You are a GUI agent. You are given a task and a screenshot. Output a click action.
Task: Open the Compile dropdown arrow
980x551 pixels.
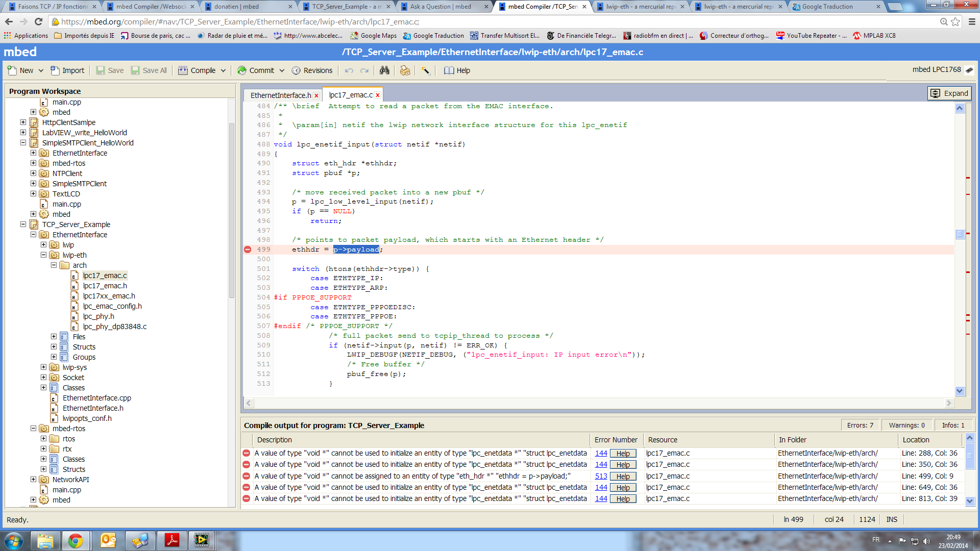point(223,70)
